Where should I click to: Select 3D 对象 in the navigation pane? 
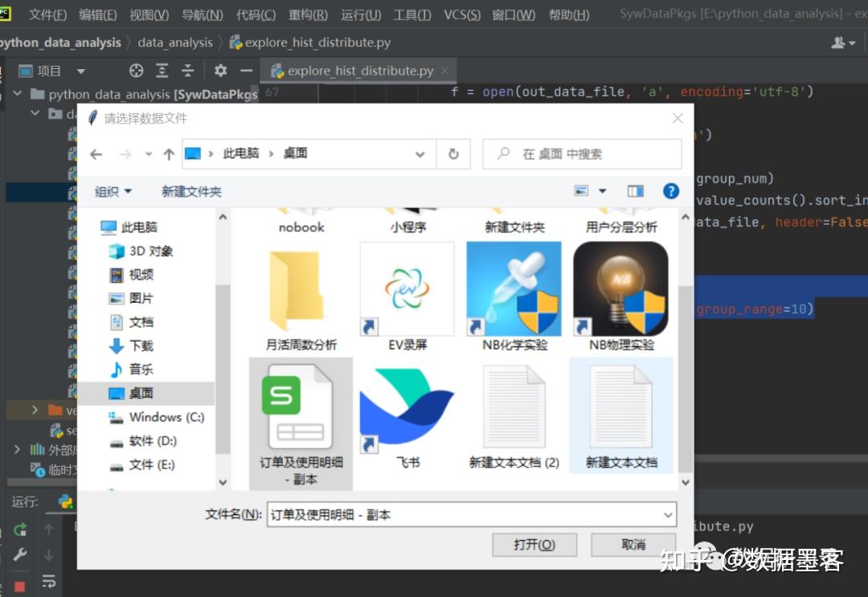[141, 251]
